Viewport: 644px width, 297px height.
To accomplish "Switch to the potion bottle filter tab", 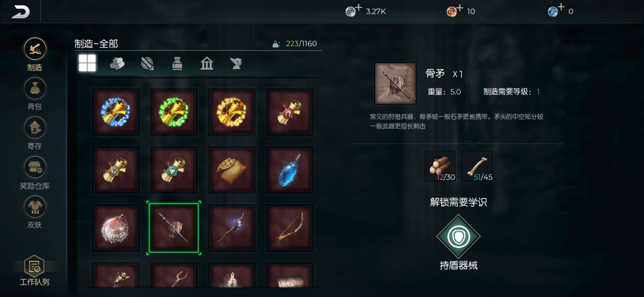I will 177,63.
